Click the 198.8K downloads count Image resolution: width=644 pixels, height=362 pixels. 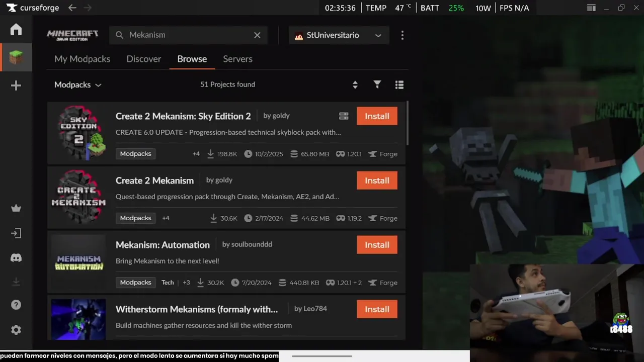pyautogui.click(x=227, y=154)
